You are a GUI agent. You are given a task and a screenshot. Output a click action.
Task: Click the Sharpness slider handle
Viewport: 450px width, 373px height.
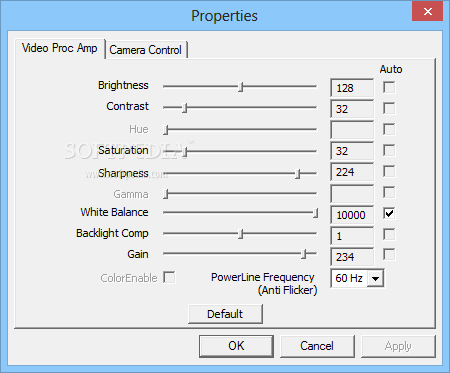click(x=298, y=174)
